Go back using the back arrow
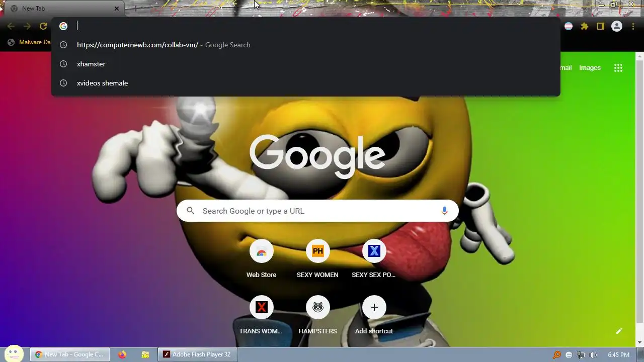Image resolution: width=644 pixels, height=362 pixels. [x=11, y=26]
